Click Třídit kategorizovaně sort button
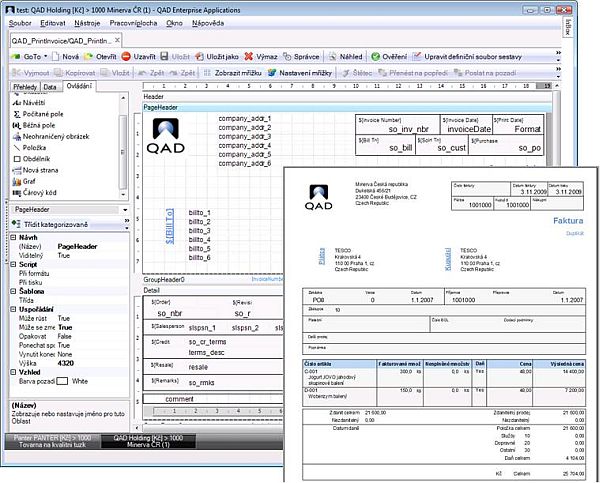Image resolution: width=600 pixels, height=483 pixels. [50, 224]
